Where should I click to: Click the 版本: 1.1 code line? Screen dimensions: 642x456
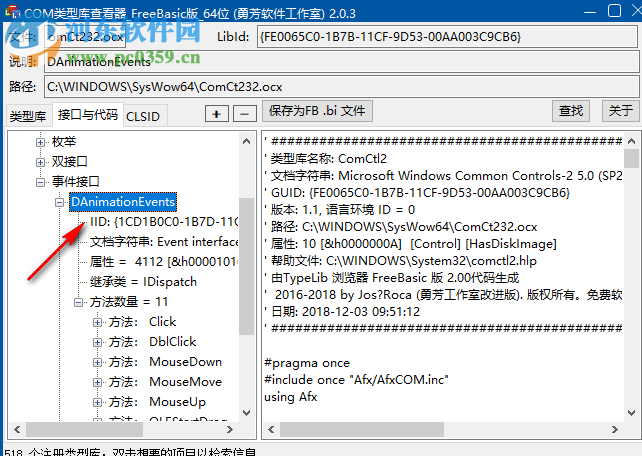point(340,210)
